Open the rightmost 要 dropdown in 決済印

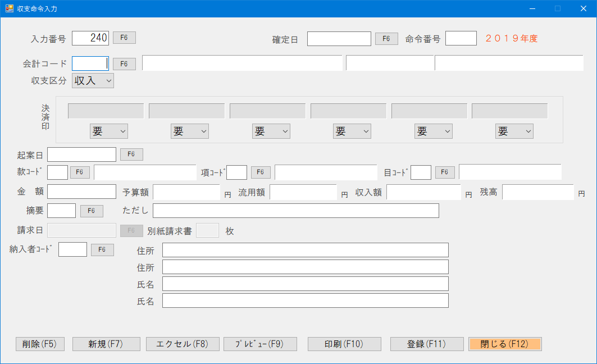point(514,131)
